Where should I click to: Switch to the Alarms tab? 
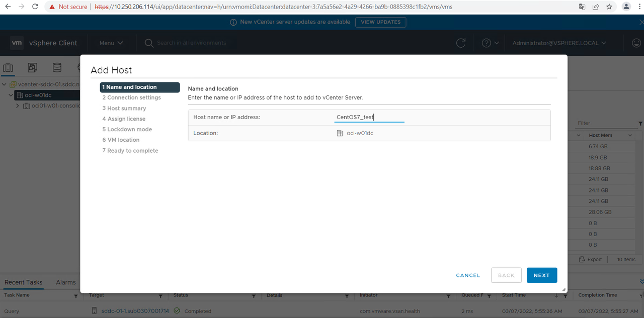(66, 282)
